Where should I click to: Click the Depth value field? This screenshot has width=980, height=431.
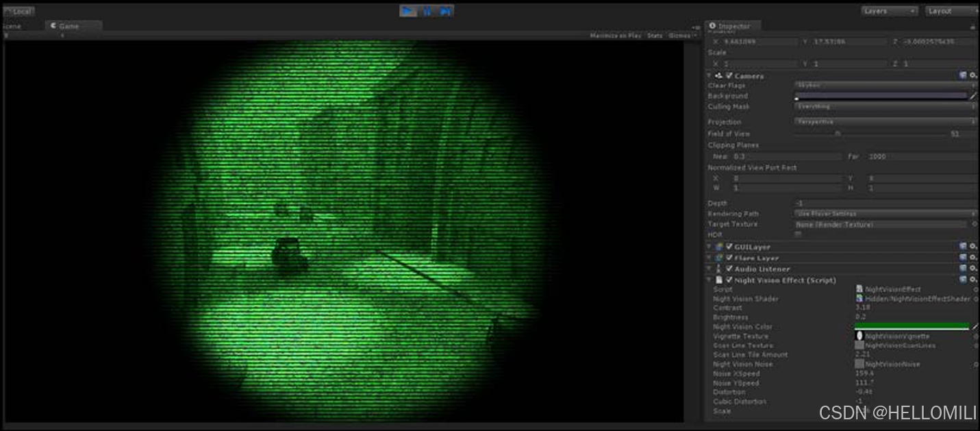(886, 204)
